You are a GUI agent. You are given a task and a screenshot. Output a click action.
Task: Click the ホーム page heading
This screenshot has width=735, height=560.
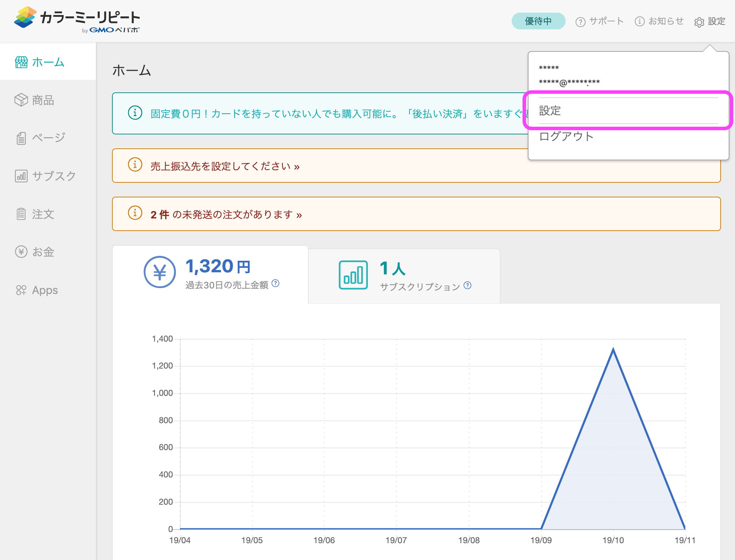coord(132,71)
